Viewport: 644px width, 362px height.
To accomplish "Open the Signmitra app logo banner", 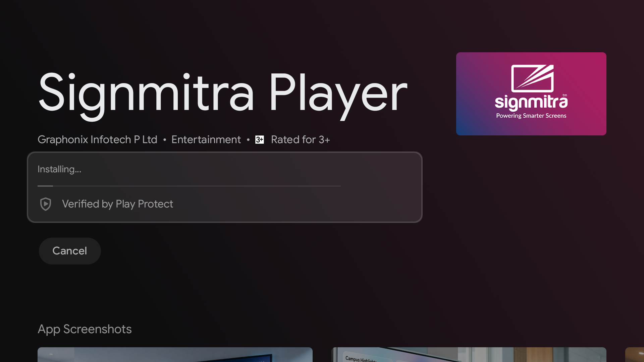I will tap(531, 94).
